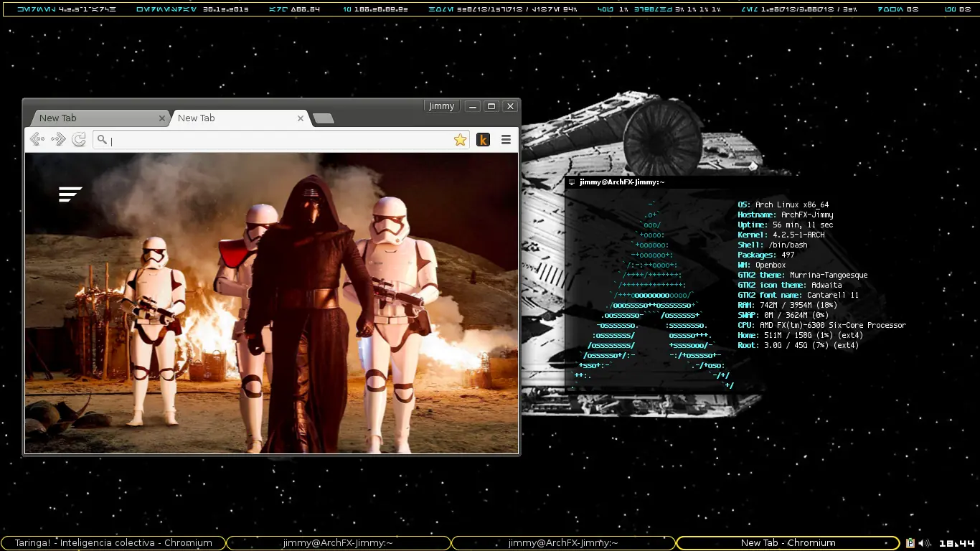The image size is (980, 551).
Task: Click the 'GTK2 icon theme: Adwaita' line
Action: (790, 286)
